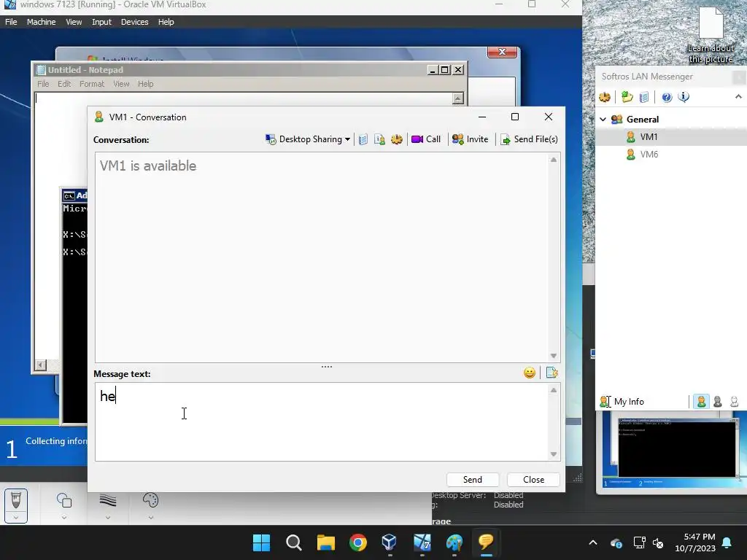Open VirtualBox Machine menu
Screen dimensions: 747x560
pyautogui.click(x=41, y=22)
